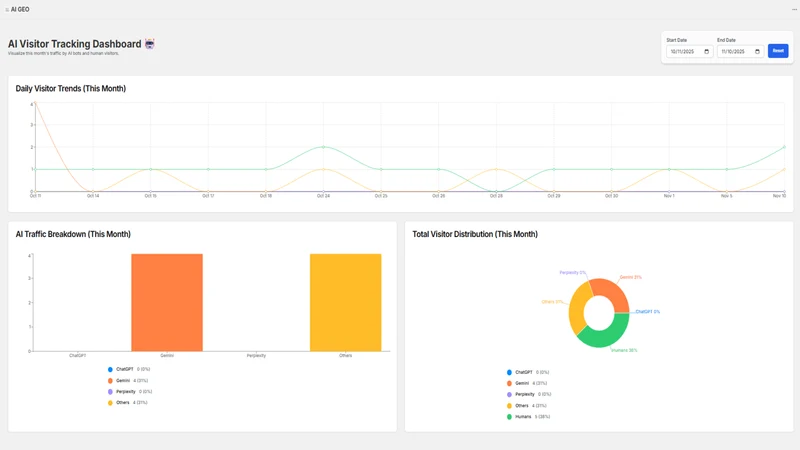The image size is (800, 450).
Task: Select the orange Gemini segment of the donut chart
Action: click(x=614, y=292)
